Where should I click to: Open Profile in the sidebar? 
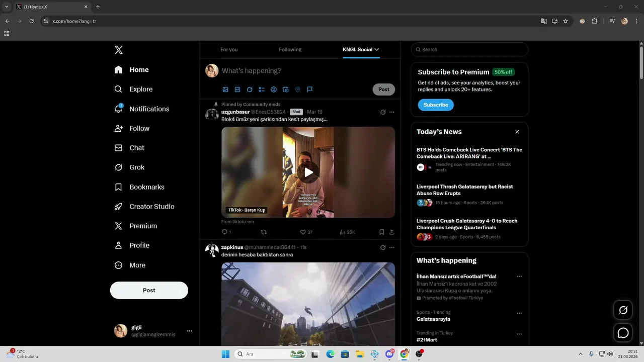(x=132, y=245)
